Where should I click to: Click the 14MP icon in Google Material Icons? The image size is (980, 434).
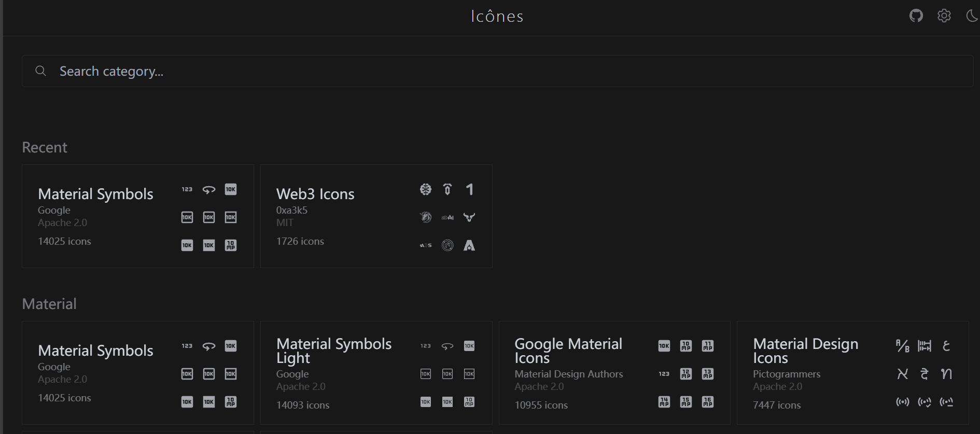(x=664, y=402)
